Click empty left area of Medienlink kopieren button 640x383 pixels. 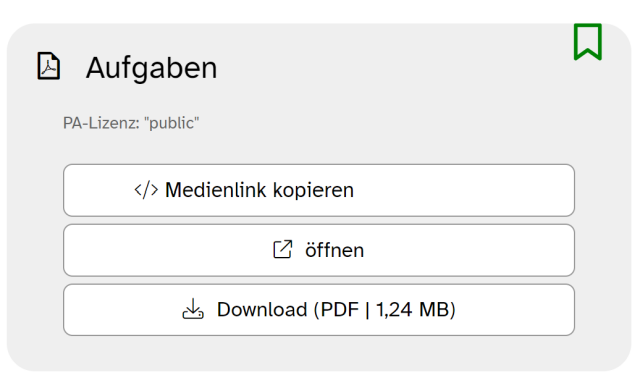(x=98, y=190)
